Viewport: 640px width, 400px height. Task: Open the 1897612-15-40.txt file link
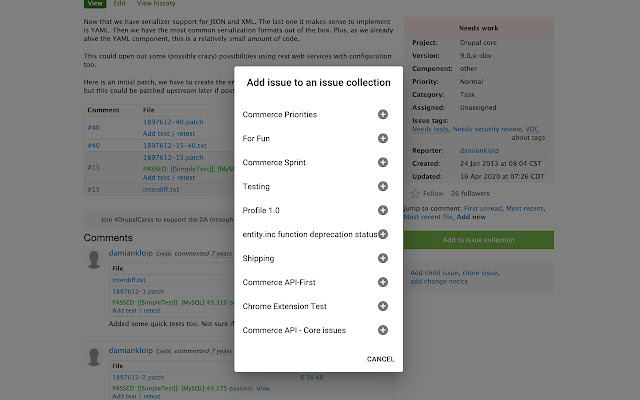(x=175, y=145)
